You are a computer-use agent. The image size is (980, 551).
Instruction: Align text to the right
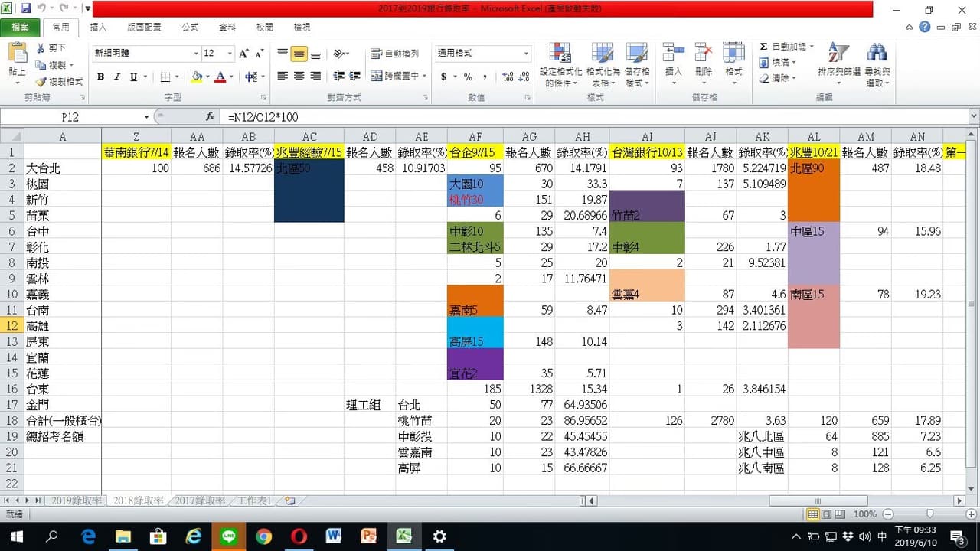(315, 77)
